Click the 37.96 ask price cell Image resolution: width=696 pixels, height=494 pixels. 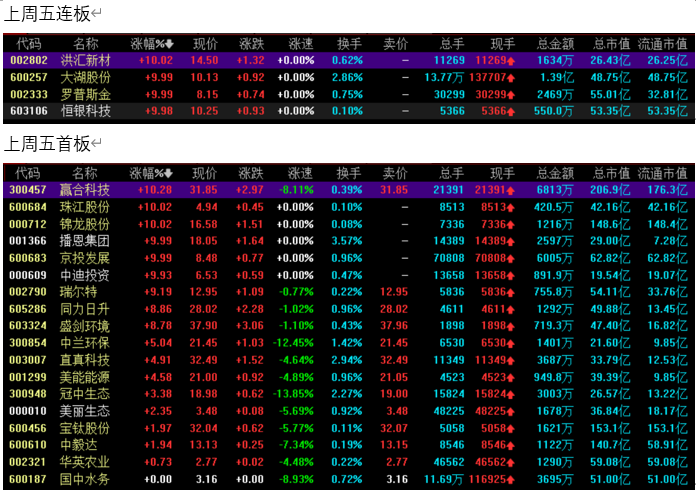point(394,326)
